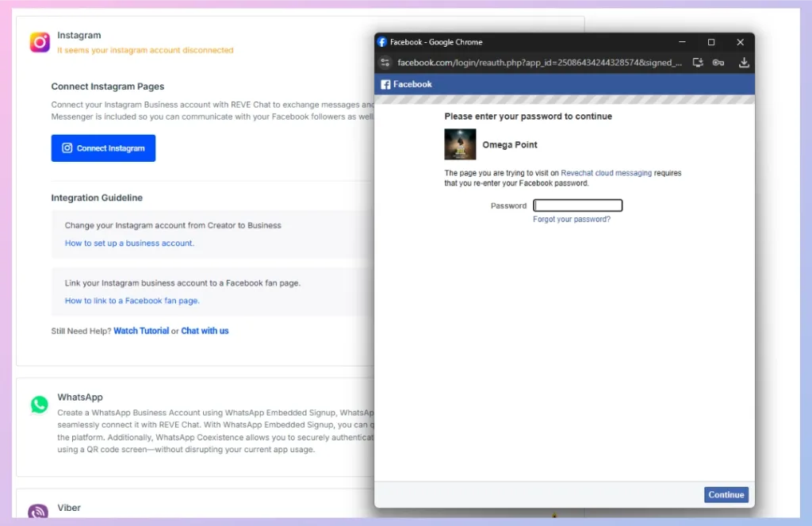Close the Facebook Chrome popup window
This screenshot has width=812, height=526.
740,42
